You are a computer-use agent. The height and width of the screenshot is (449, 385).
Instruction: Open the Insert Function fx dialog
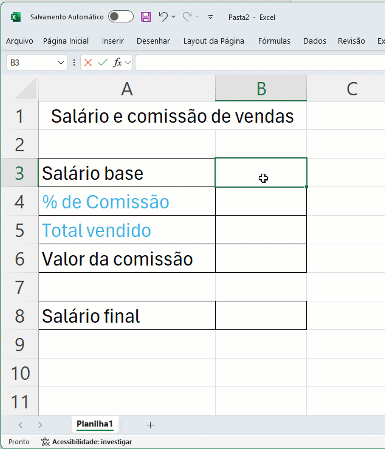pos(117,62)
